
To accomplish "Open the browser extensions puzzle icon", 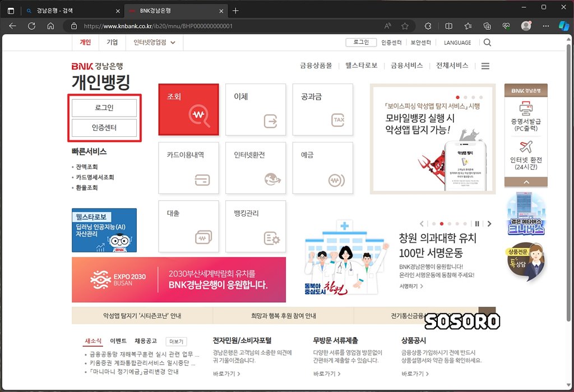I will (428, 26).
